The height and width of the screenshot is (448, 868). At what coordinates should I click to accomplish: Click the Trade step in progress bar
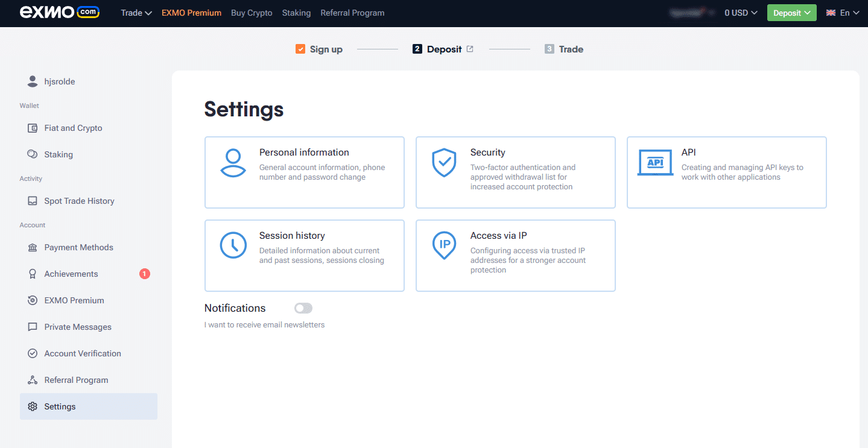pyautogui.click(x=571, y=49)
